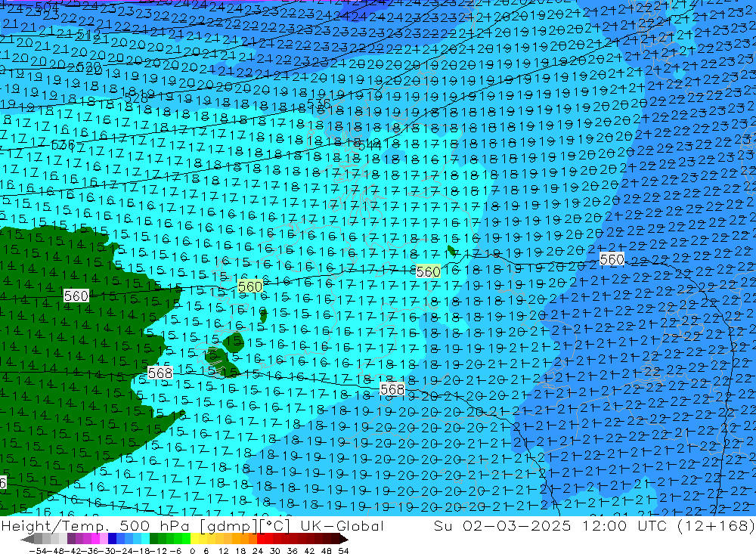Viewport: 756px width, 554px height.
Task: Click the '[gdmp]' unit text
Action: tap(230, 525)
